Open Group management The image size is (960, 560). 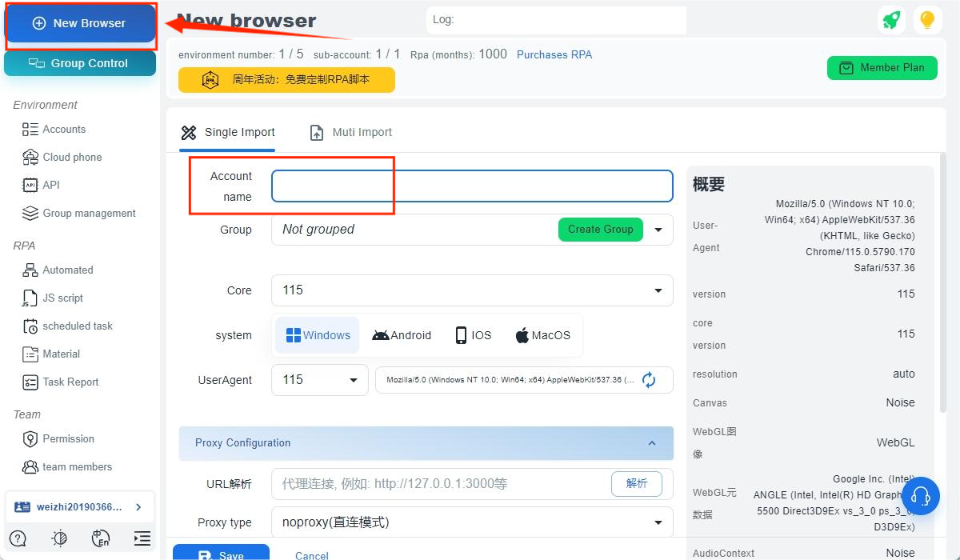pos(89,213)
